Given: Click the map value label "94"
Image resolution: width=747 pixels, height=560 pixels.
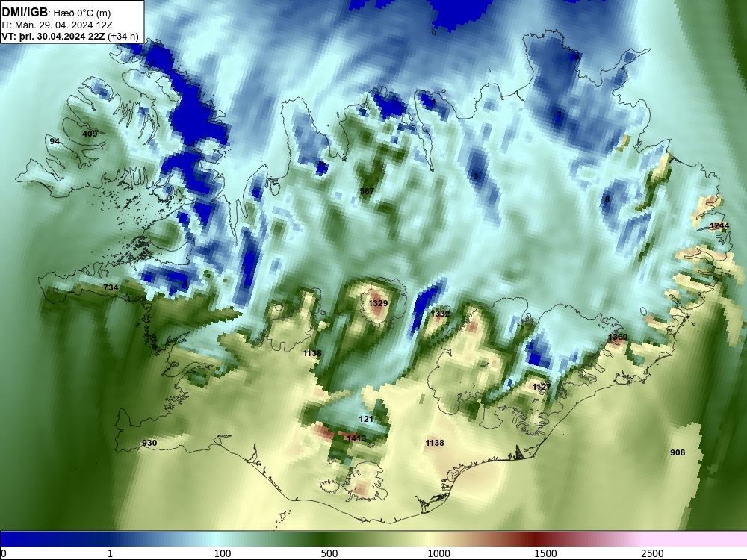Looking at the screenshot, I should [x=55, y=141].
